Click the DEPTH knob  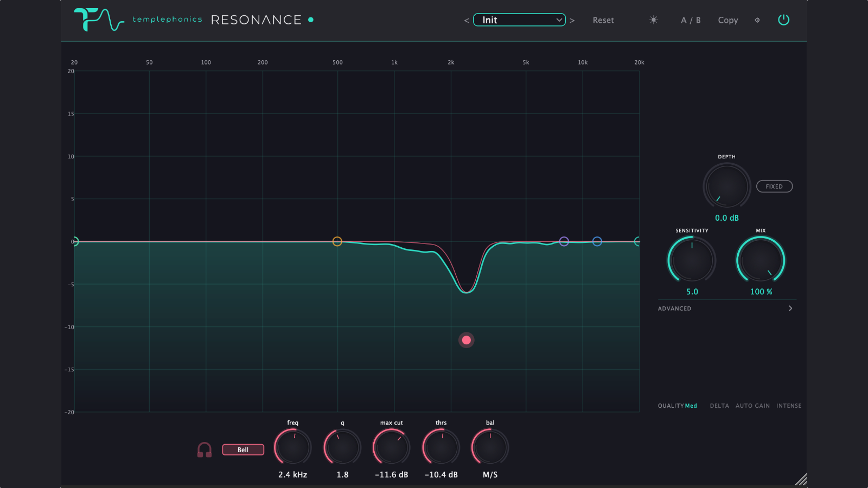(727, 185)
